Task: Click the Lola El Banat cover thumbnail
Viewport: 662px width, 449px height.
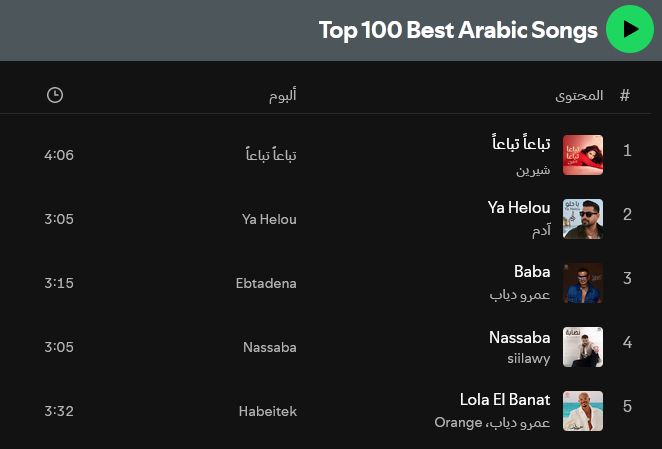Action: (583, 411)
